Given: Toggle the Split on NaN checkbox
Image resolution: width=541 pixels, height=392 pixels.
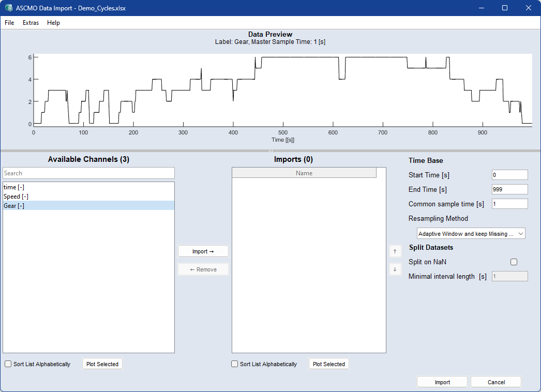Looking at the screenshot, I should (514, 262).
